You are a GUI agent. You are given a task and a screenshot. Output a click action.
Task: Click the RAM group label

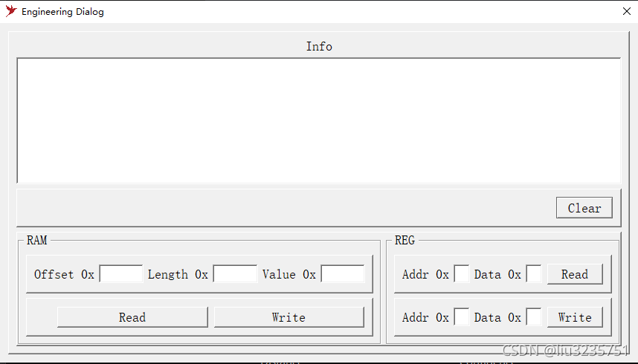pyautogui.click(x=36, y=240)
